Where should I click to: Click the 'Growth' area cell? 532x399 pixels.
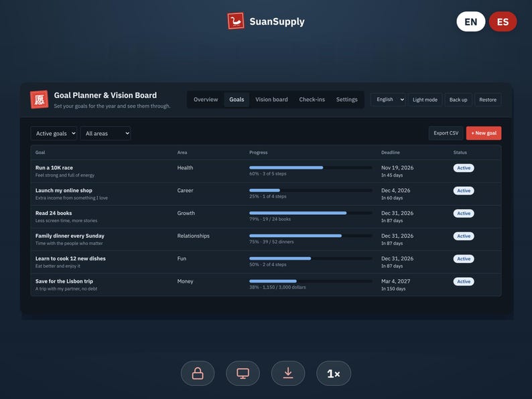click(186, 214)
